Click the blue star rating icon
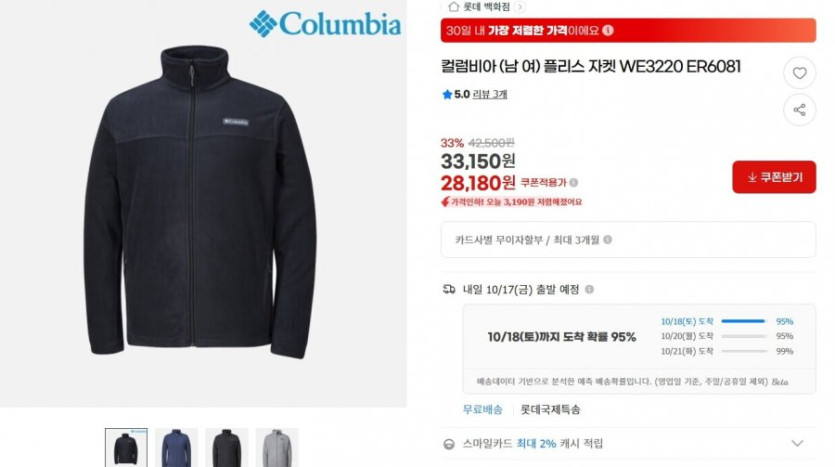Viewport: 835px width, 467px height. click(447, 94)
